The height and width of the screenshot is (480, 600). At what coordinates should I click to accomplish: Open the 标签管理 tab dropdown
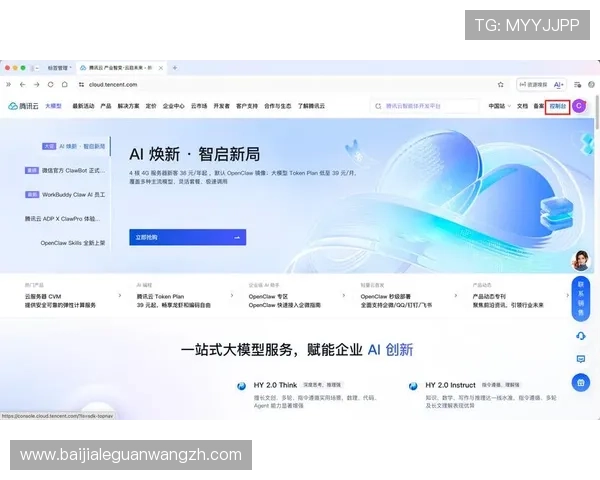(x=59, y=68)
